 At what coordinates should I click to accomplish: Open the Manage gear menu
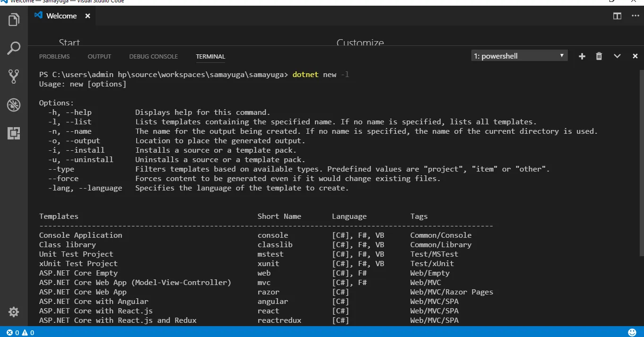(x=14, y=312)
